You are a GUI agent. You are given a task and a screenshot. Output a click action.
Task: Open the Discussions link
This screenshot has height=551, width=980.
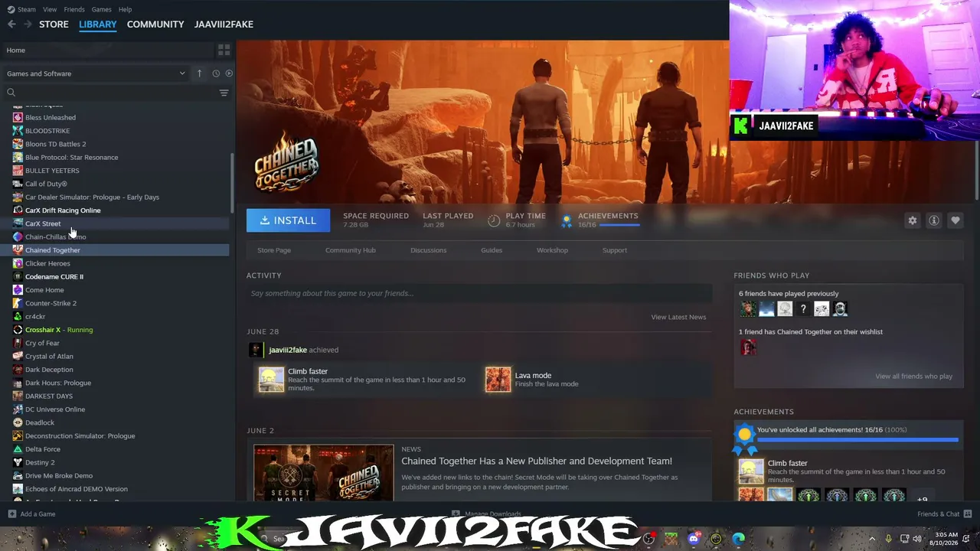(x=428, y=250)
